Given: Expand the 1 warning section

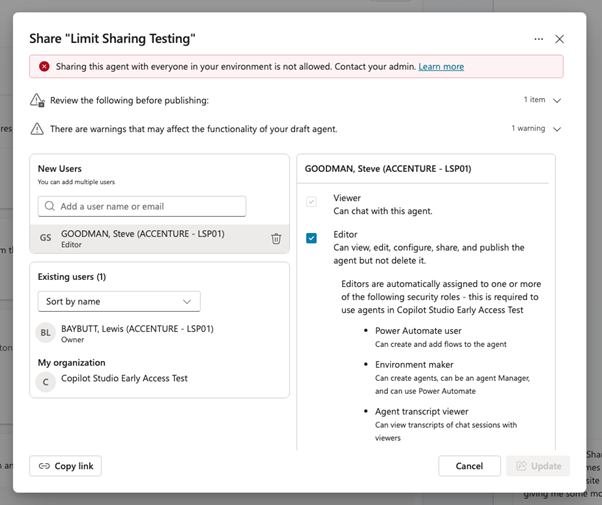Looking at the screenshot, I should point(557,129).
